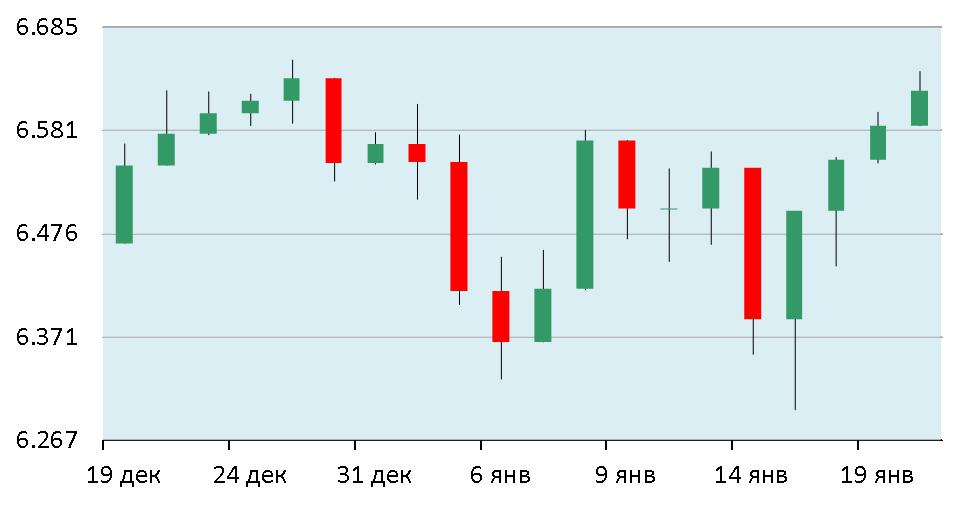Select the red candle with the lowest close
The width and height of the screenshot is (975, 506).
pos(500,316)
